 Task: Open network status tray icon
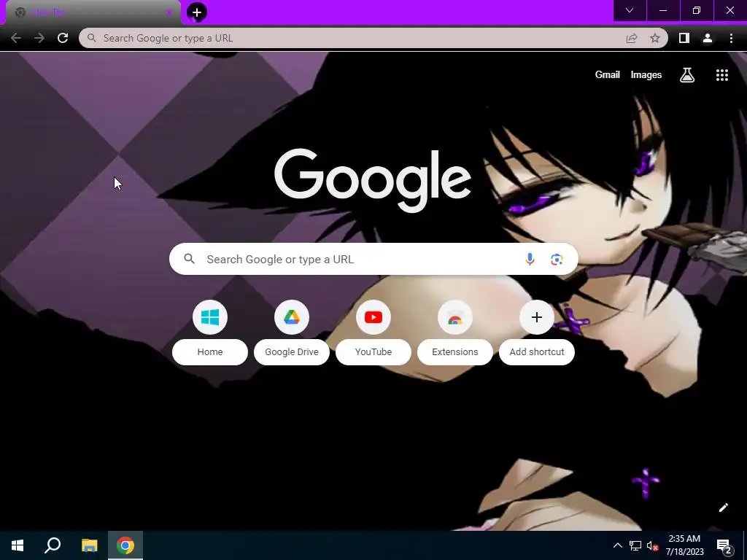[x=635, y=545]
